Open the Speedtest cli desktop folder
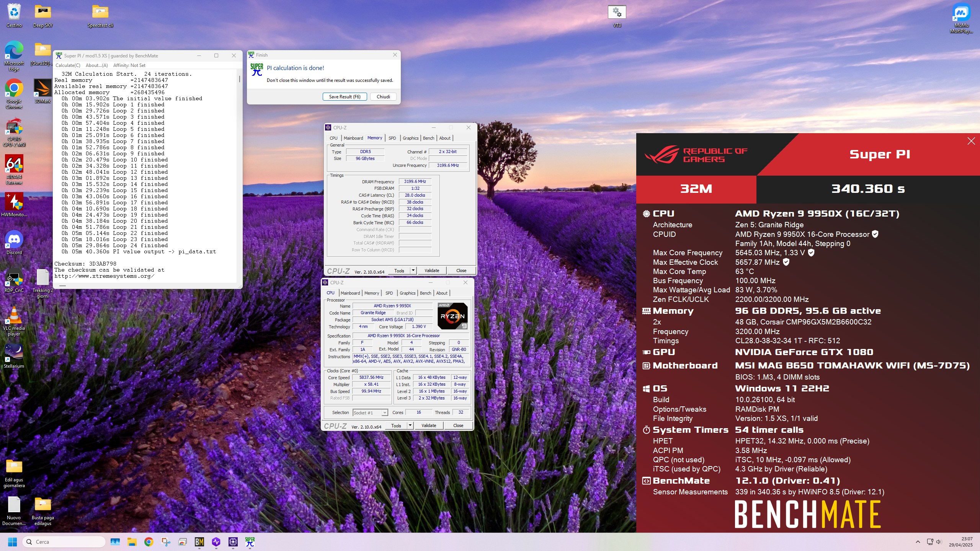The image size is (980, 551). point(100,15)
